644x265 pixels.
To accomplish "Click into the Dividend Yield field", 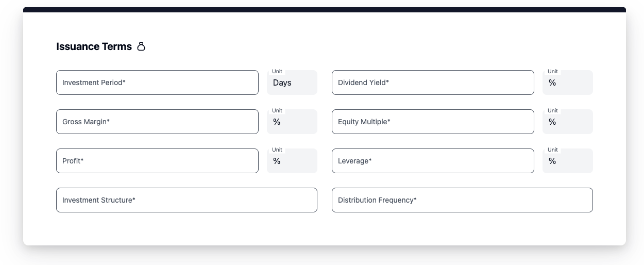I will point(433,82).
